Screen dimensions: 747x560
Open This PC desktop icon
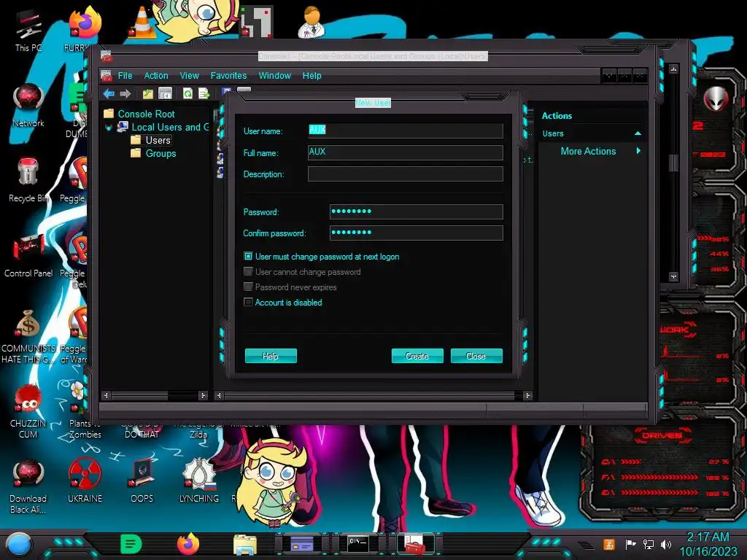click(28, 31)
